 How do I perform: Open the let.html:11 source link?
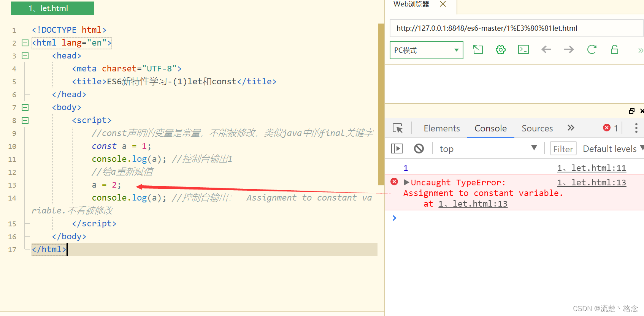click(x=592, y=168)
